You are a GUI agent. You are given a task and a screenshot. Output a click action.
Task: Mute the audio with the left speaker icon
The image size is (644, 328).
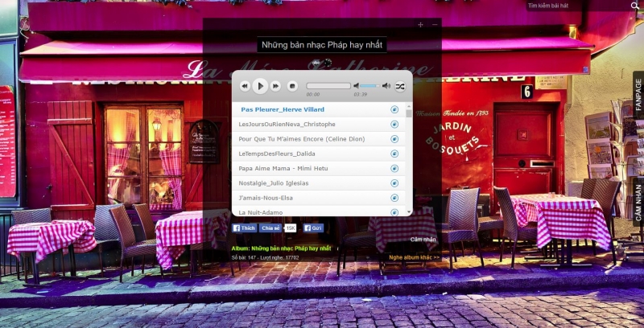point(356,86)
